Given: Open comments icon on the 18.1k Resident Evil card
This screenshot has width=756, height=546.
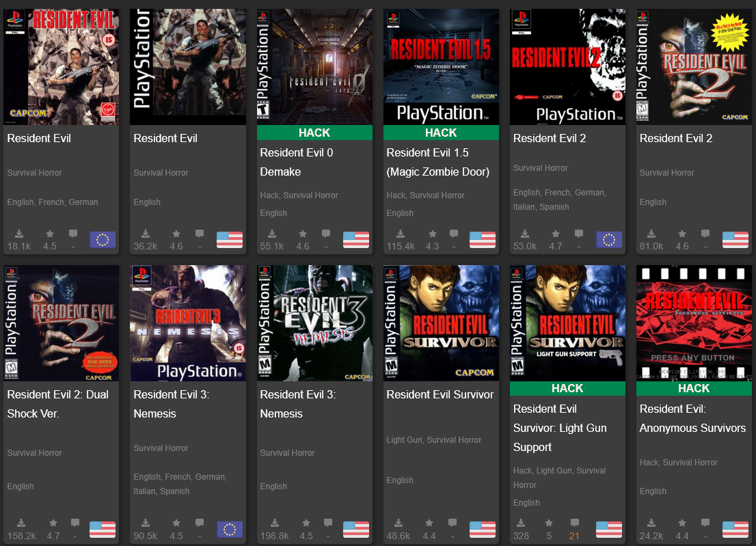Looking at the screenshot, I should [x=73, y=233].
